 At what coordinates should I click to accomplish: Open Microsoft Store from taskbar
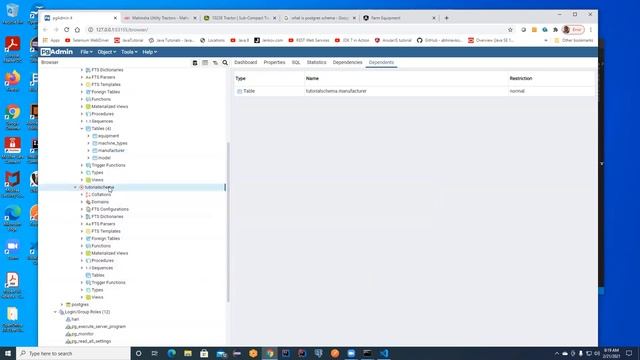pyautogui.click(x=204, y=353)
